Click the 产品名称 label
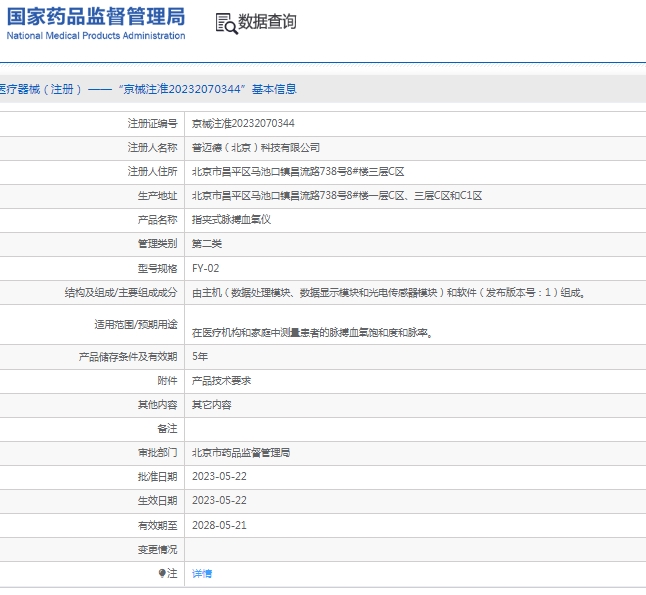646x595 pixels. click(x=157, y=220)
